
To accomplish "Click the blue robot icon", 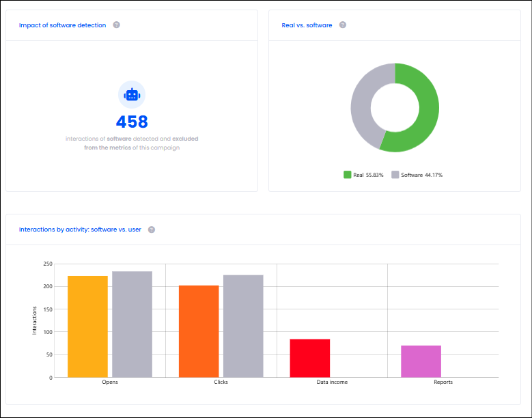I will pos(132,95).
